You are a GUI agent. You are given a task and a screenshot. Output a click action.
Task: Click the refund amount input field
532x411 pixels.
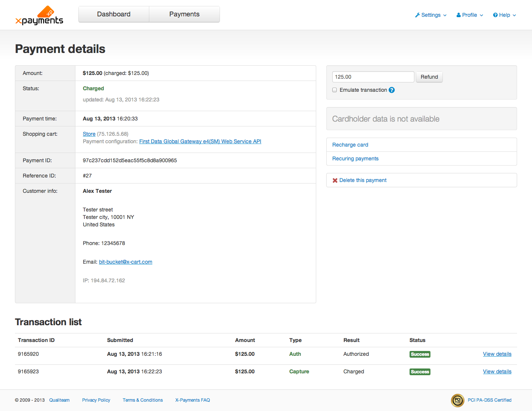373,77
